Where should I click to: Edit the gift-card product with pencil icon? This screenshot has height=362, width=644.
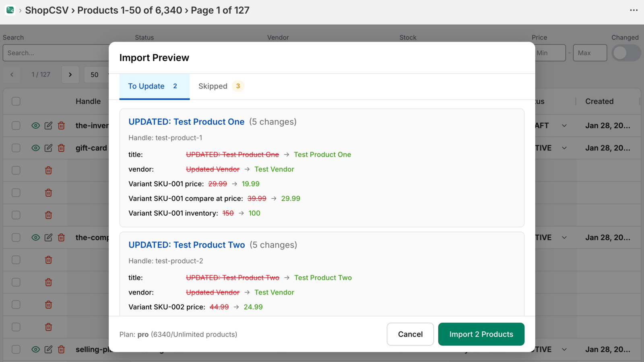tap(48, 148)
